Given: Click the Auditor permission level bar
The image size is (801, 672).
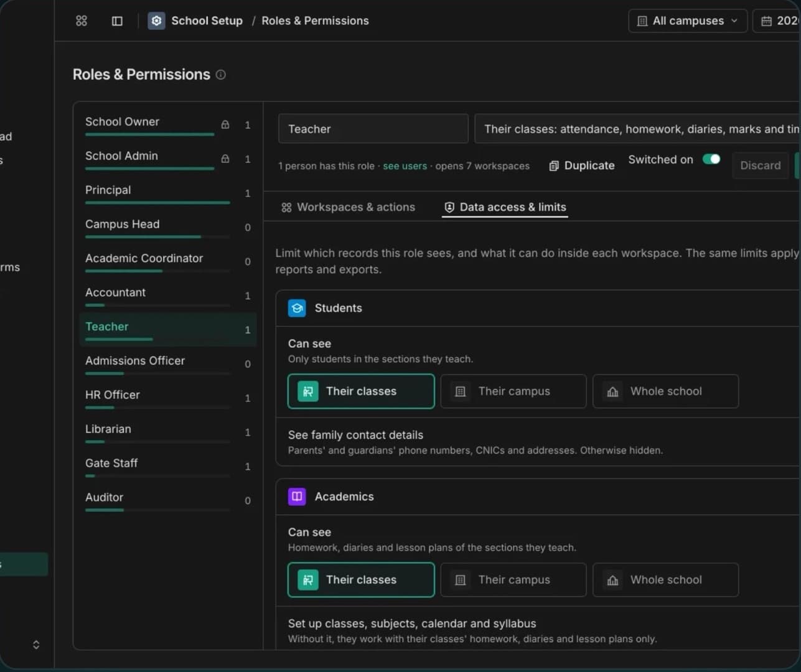Looking at the screenshot, I should coord(157,510).
